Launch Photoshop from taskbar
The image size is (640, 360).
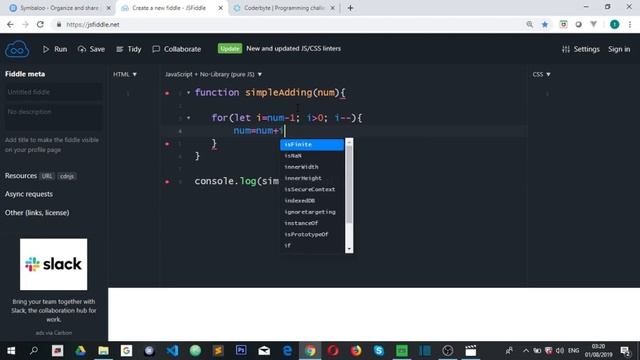point(241,351)
